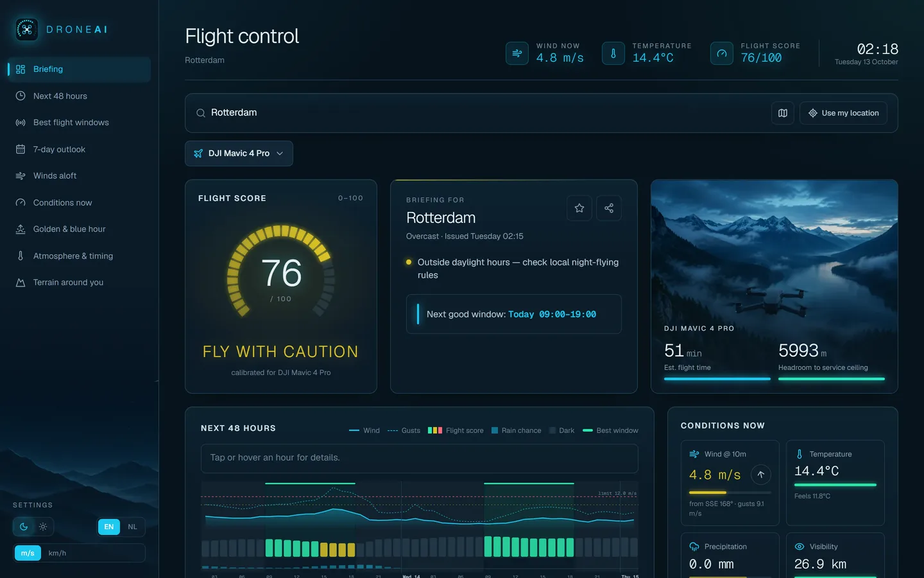Open Best flight windows
This screenshot has height=578, width=924.
pyautogui.click(x=79, y=123)
